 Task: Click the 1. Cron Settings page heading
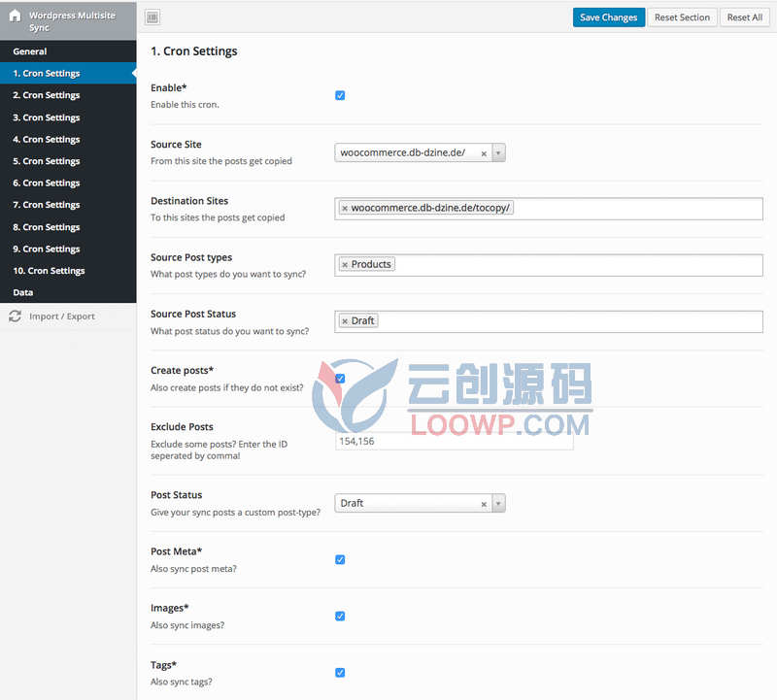pyautogui.click(x=193, y=51)
